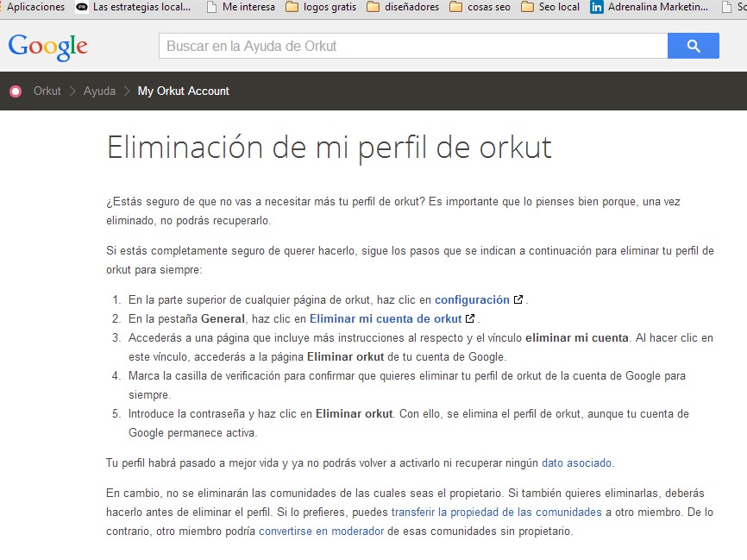
Task: Open the 'Seo local' bookmark folder
Action: [x=550, y=7]
